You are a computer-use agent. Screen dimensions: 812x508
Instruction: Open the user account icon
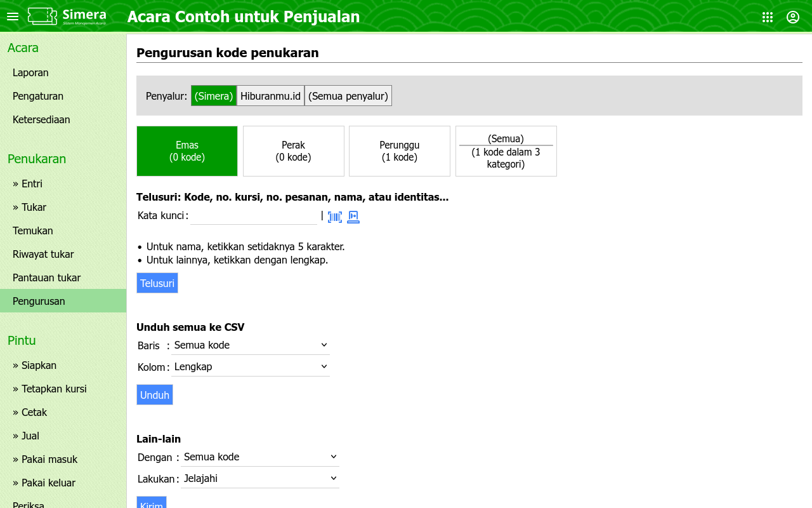[793, 17]
